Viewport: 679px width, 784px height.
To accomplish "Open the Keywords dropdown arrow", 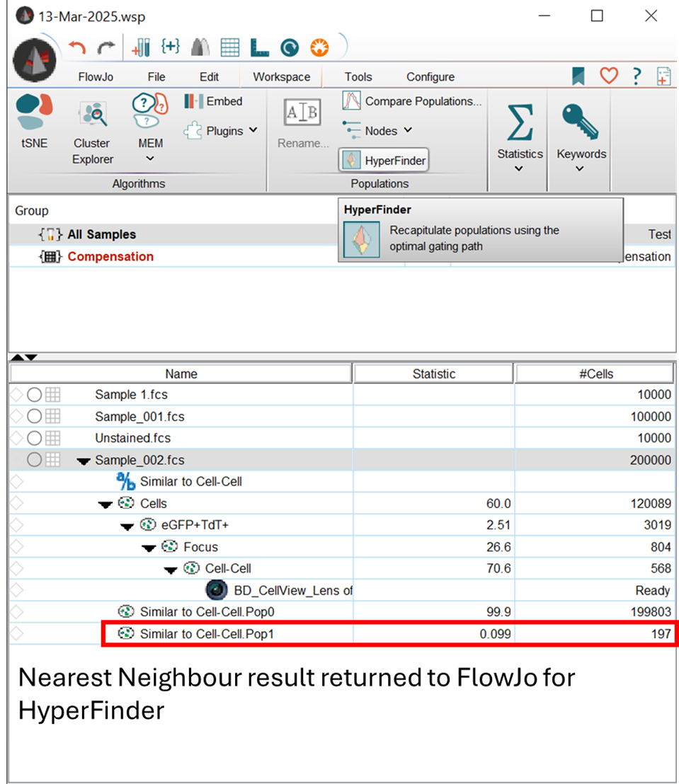I will point(579,168).
